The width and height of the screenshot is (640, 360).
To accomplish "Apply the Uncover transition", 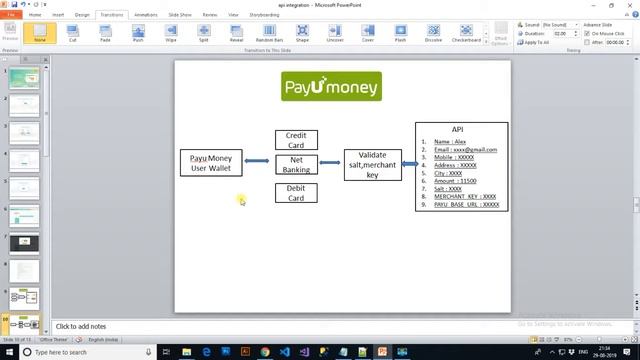I will click(335, 33).
